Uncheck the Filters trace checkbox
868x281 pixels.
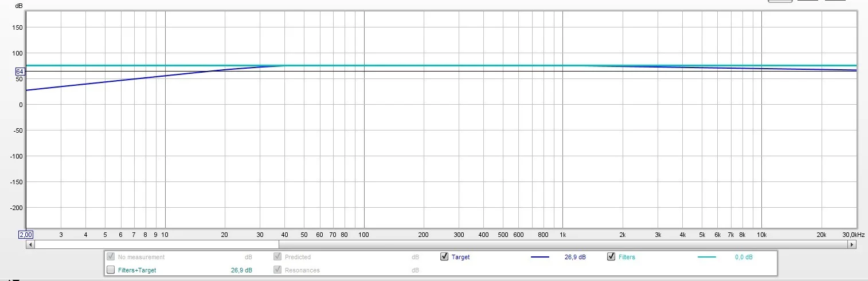pyautogui.click(x=611, y=257)
